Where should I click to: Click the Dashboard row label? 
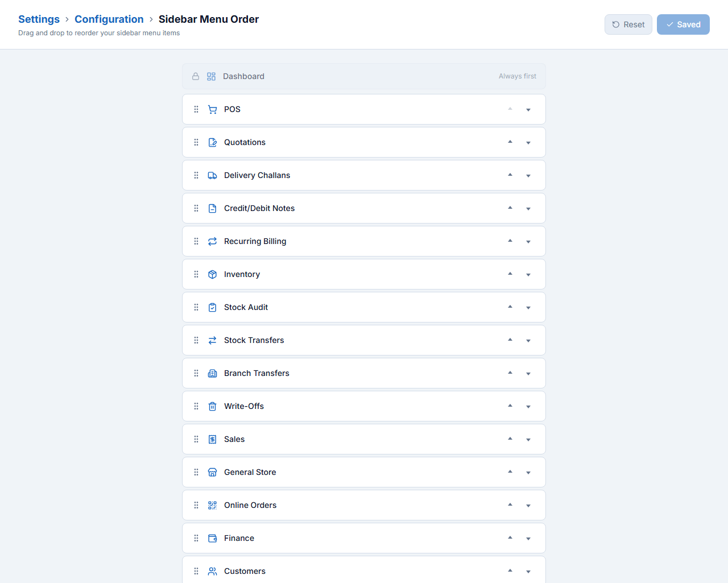tap(243, 76)
